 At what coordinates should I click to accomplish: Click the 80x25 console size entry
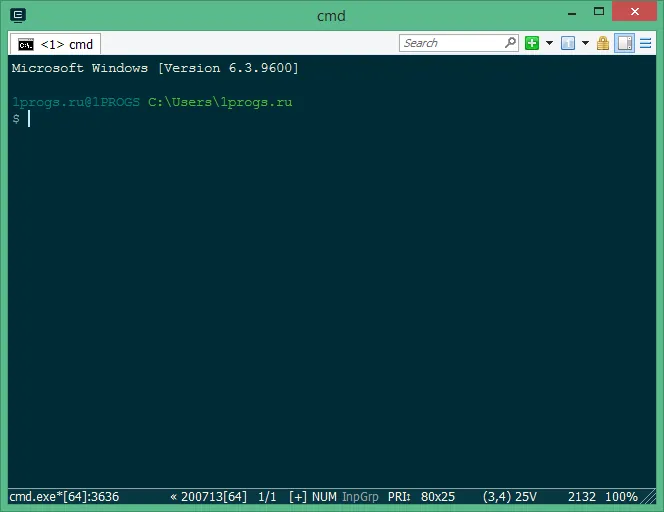pos(438,496)
